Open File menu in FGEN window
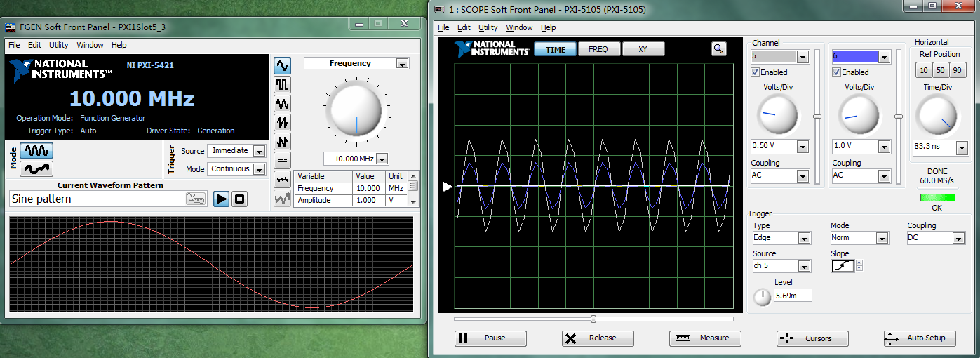 (14, 45)
